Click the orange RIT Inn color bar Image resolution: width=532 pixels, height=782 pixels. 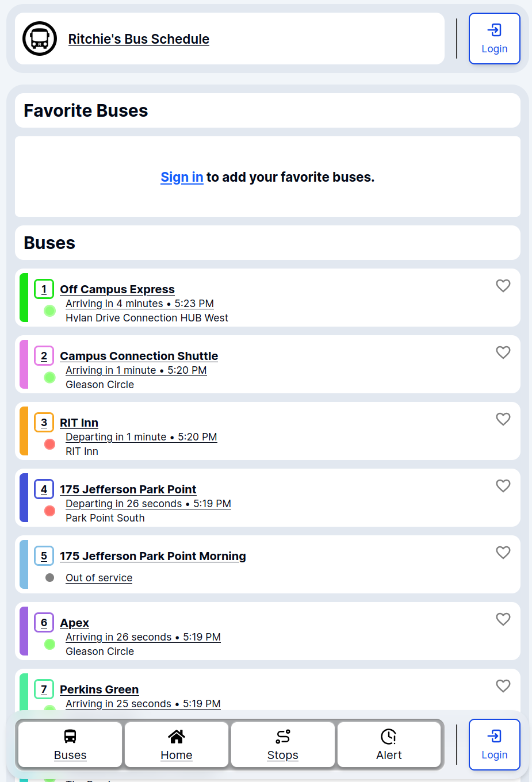(24, 431)
